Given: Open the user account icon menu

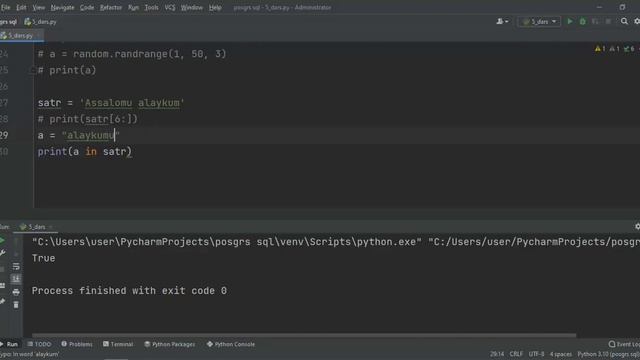Looking at the screenshot, I should point(502,21).
